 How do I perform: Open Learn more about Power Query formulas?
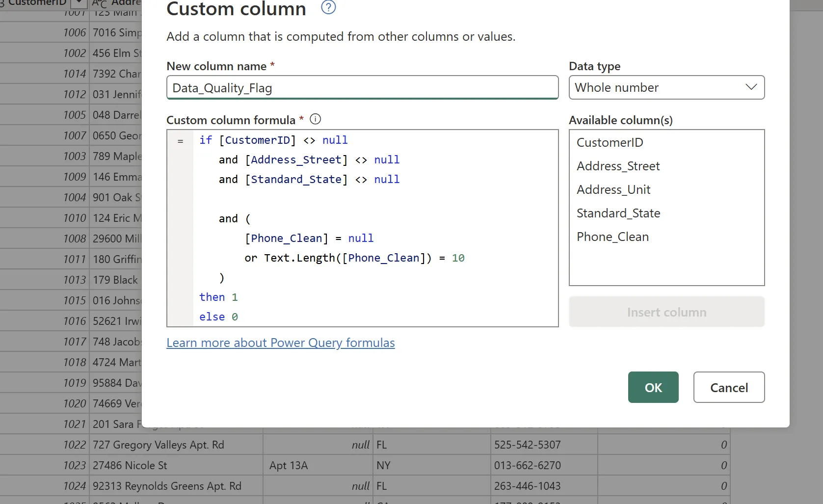[280, 343]
